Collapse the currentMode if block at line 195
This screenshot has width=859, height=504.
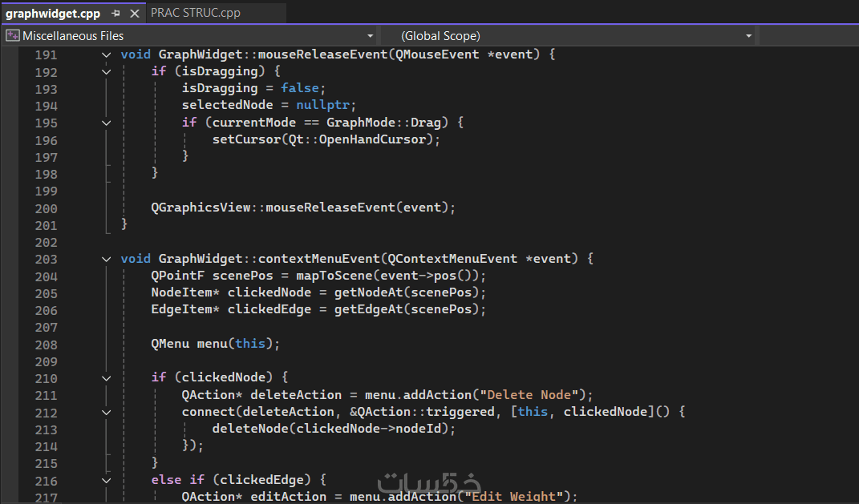tap(107, 123)
